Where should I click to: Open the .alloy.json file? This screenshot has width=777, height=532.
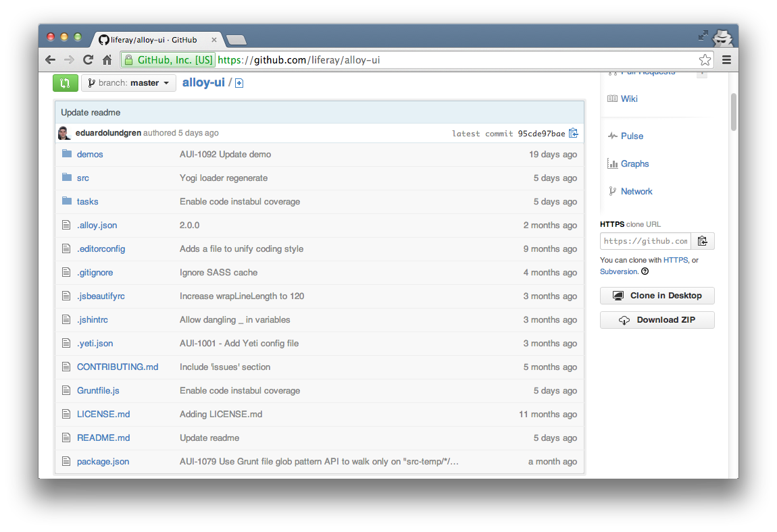(x=97, y=225)
